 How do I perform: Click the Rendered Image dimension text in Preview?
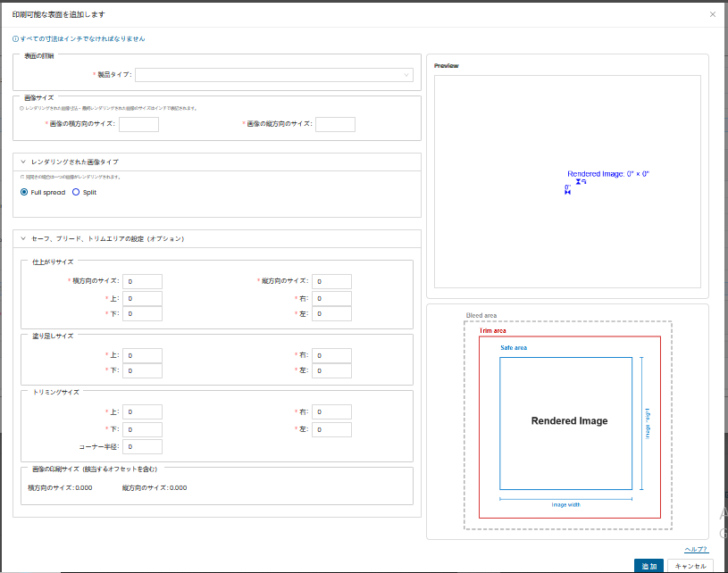coord(607,174)
